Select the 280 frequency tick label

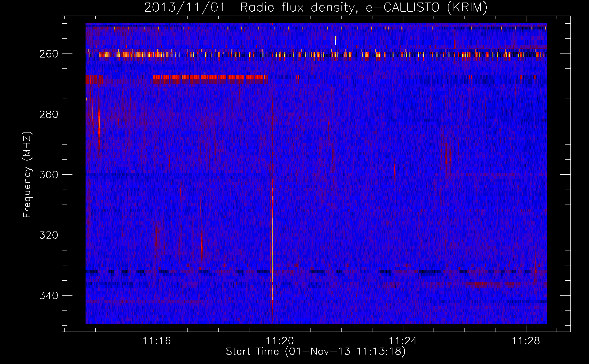(49, 114)
